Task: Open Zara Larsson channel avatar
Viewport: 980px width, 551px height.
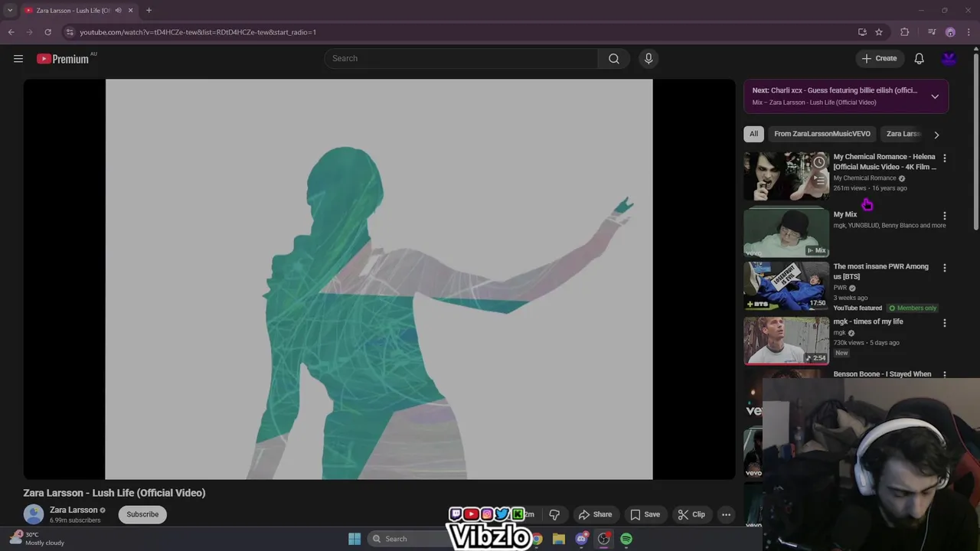Action: (x=34, y=514)
